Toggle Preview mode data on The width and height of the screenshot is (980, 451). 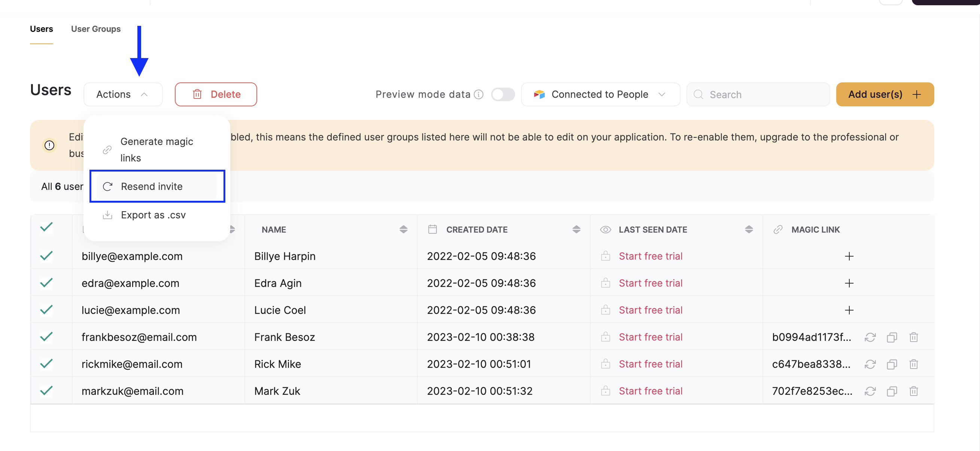[x=503, y=94]
